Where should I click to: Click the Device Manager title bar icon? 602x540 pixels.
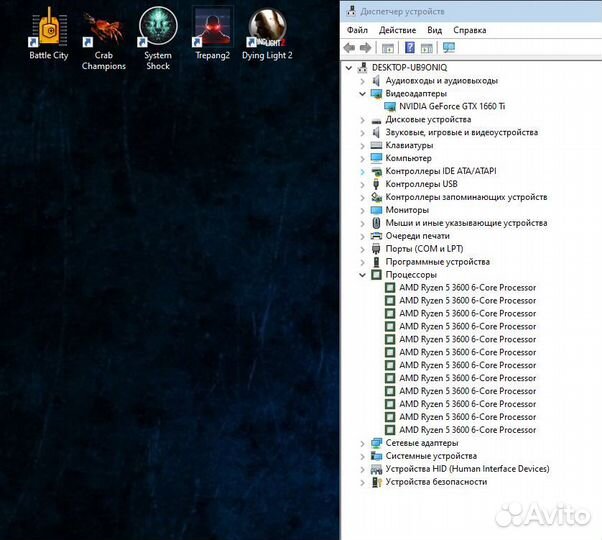pos(351,11)
